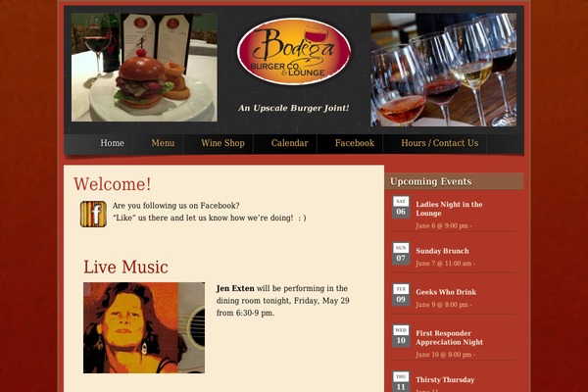
Task: Open First Responder Appreciation Night event
Action: (x=449, y=337)
